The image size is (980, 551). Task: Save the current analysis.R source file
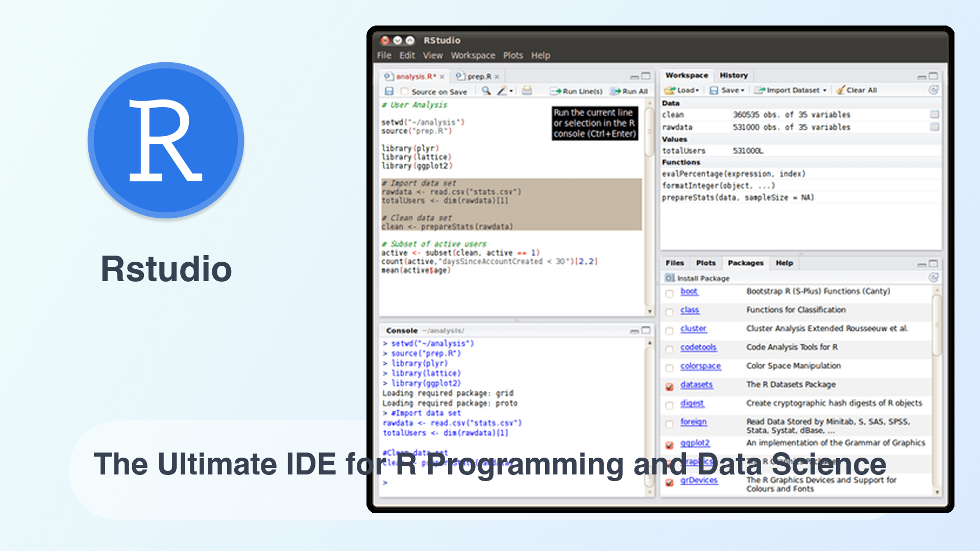click(389, 91)
